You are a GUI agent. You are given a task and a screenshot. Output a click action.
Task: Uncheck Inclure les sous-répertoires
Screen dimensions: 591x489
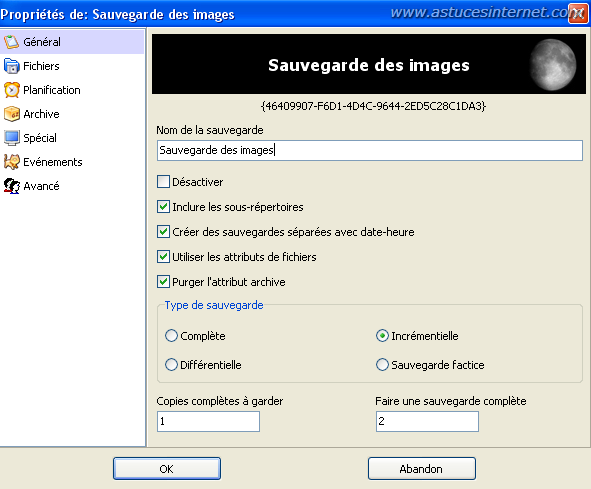point(163,207)
